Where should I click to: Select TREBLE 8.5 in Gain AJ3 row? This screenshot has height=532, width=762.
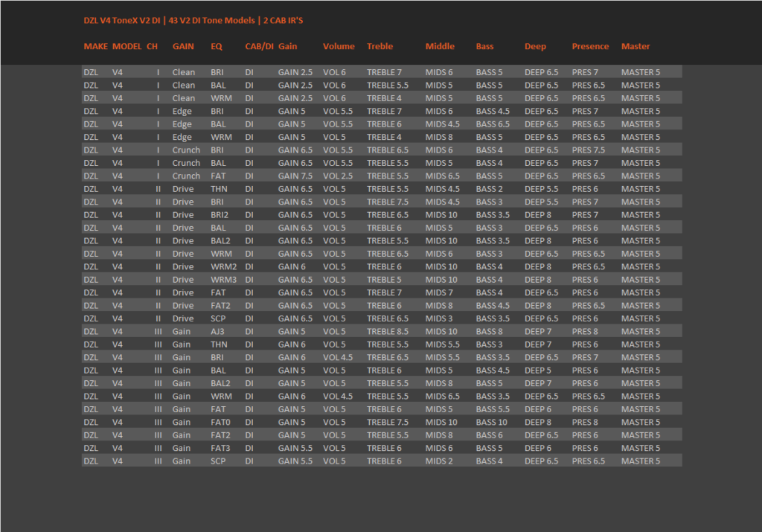388,331
